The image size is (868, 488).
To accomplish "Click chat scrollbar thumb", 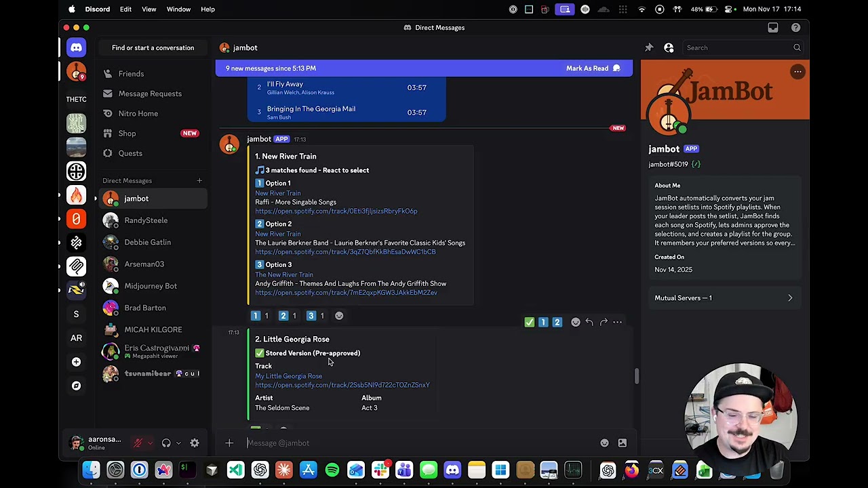I will 636,378.
